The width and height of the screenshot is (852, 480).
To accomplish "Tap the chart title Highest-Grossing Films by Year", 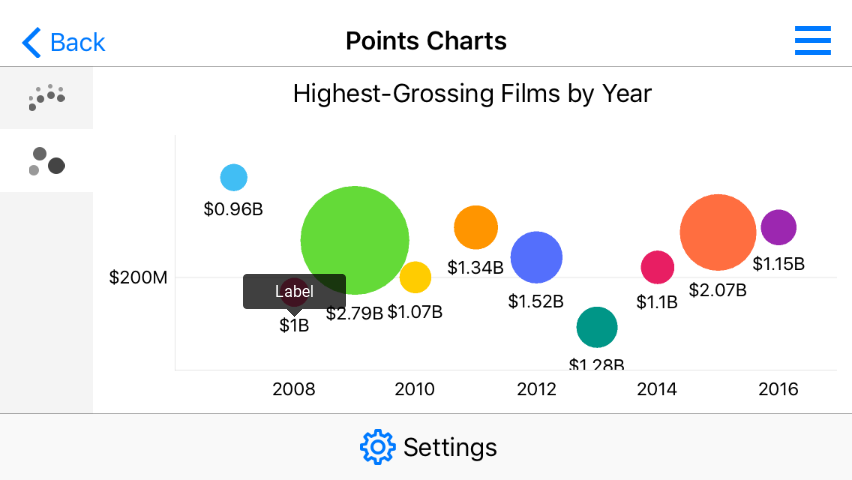I will 472,94.
